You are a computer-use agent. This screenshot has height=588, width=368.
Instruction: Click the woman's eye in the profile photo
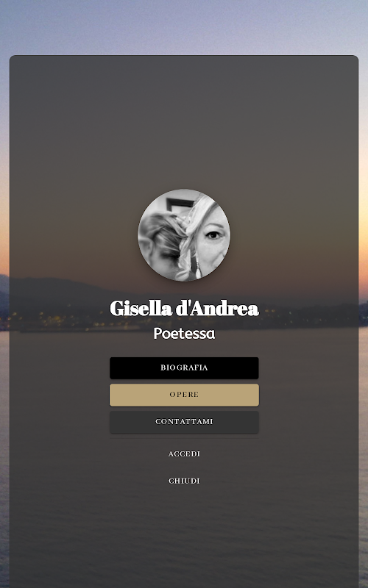pyautogui.click(x=213, y=235)
